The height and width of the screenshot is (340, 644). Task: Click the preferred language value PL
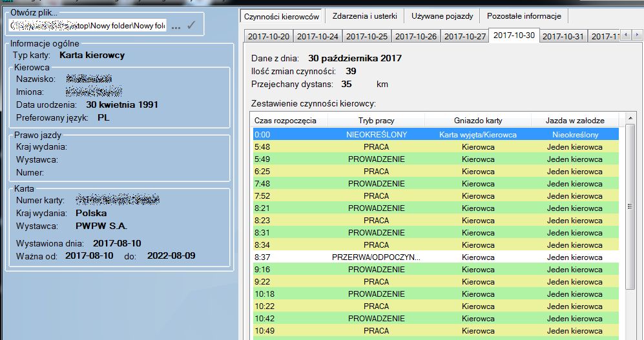coord(103,117)
